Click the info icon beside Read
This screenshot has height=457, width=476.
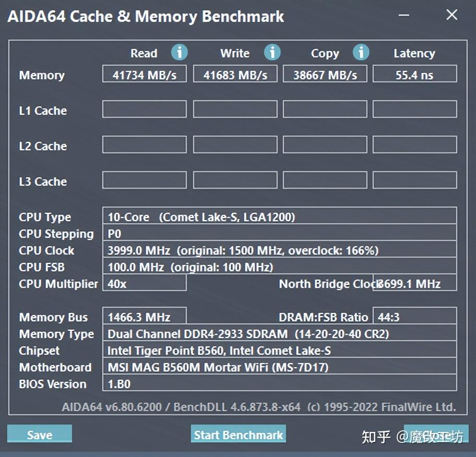click(x=179, y=52)
